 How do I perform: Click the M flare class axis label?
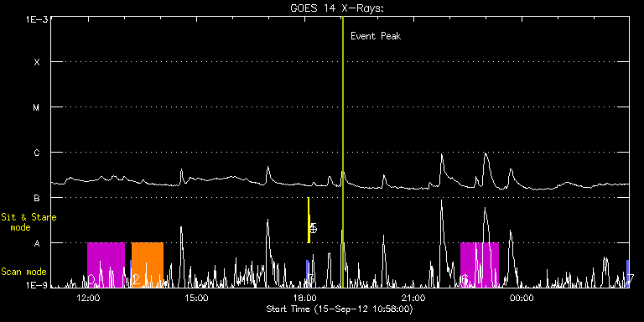point(37,107)
